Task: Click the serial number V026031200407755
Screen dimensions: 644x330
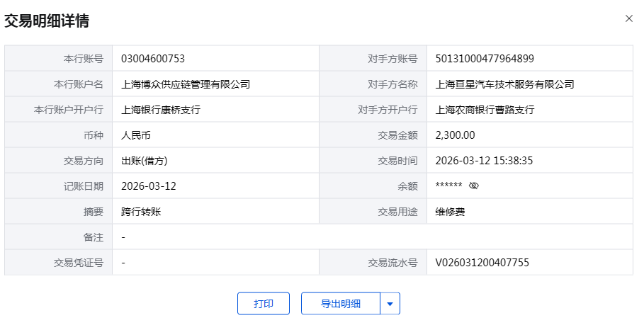Action: tap(482, 263)
